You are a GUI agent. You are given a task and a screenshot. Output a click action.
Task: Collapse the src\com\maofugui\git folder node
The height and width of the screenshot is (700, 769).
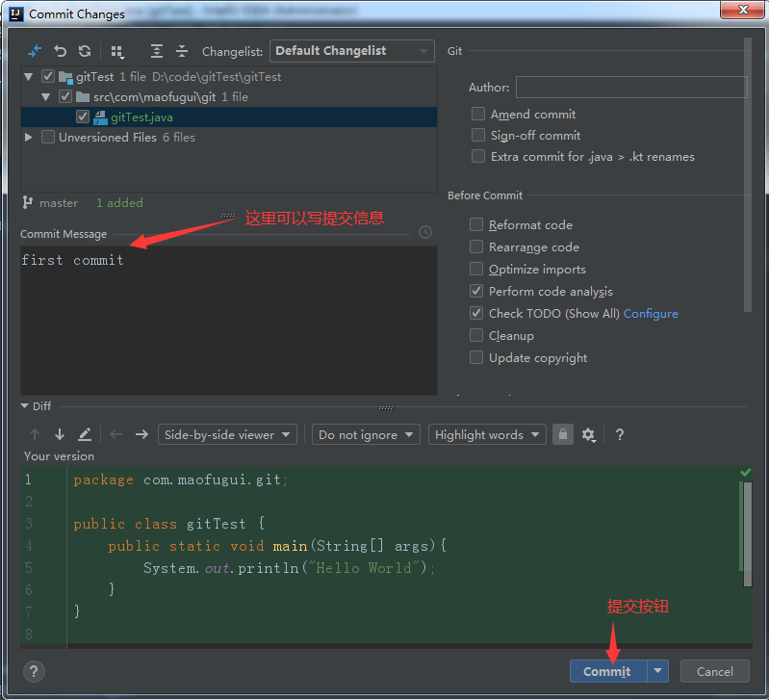(45, 97)
